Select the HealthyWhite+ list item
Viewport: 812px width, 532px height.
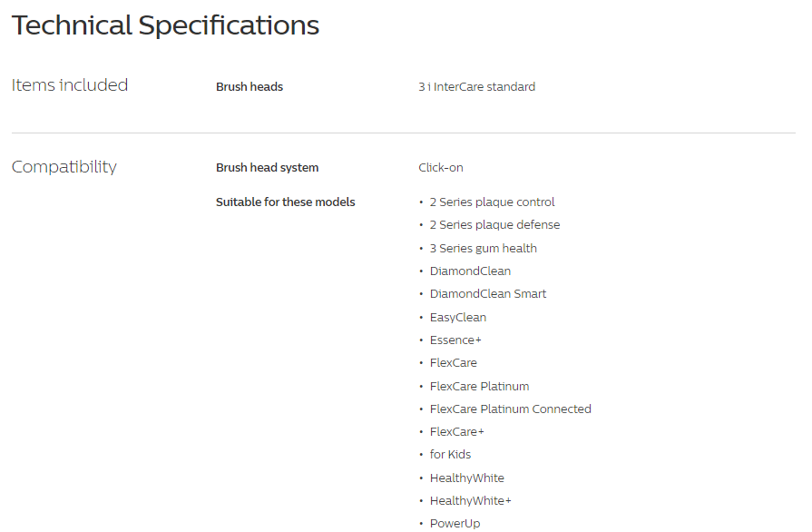pos(471,500)
